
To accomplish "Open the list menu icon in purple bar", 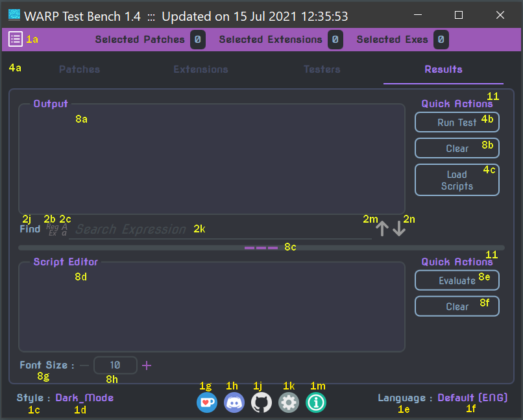I will (x=16, y=40).
